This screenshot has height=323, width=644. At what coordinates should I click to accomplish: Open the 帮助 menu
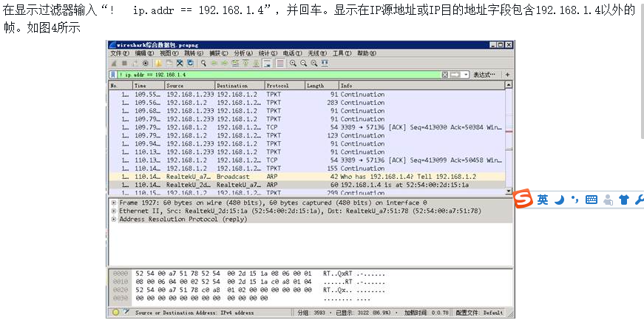366,53
